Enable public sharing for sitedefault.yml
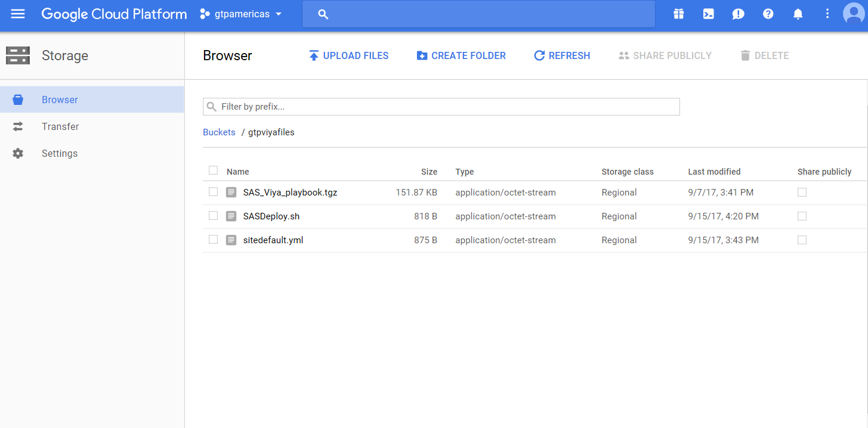The height and width of the screenshot is (428, 868). [x=802, y=240]
